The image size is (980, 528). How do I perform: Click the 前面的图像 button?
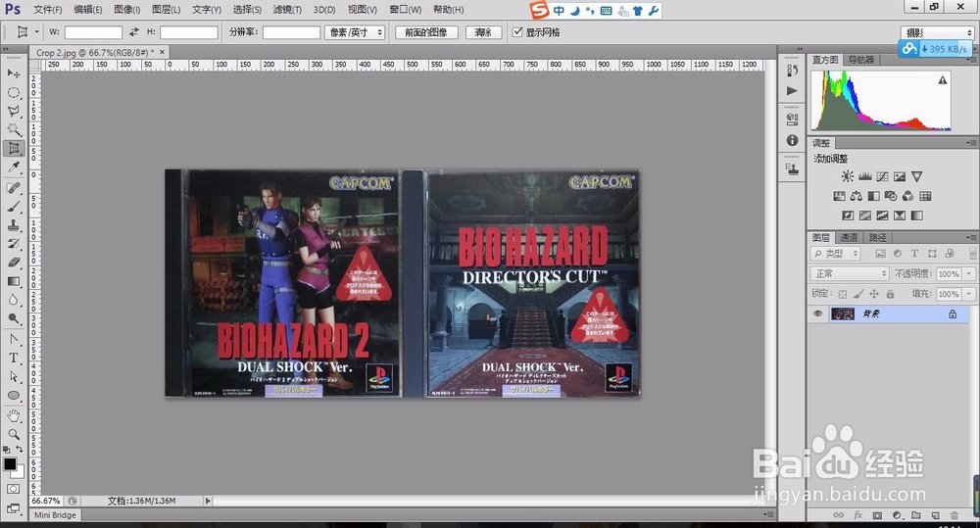[x=426, y=32]
